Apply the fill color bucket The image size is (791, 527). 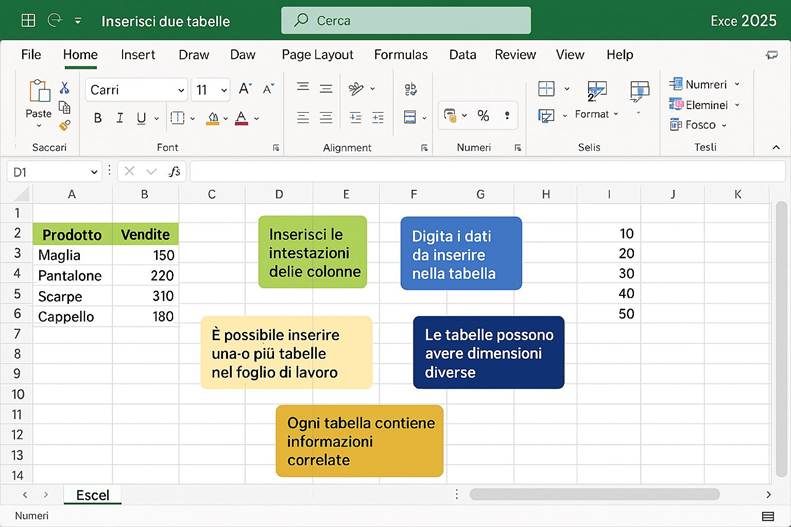click(213, 119)
